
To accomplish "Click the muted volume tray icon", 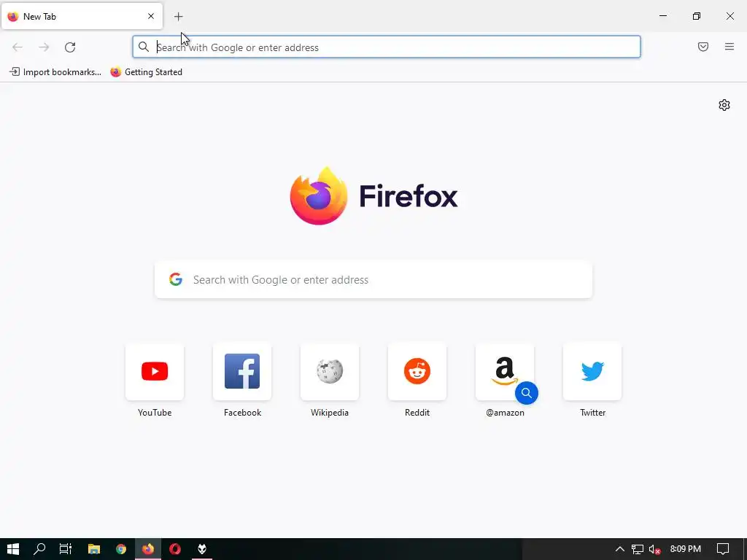I will tap(654, 549).
